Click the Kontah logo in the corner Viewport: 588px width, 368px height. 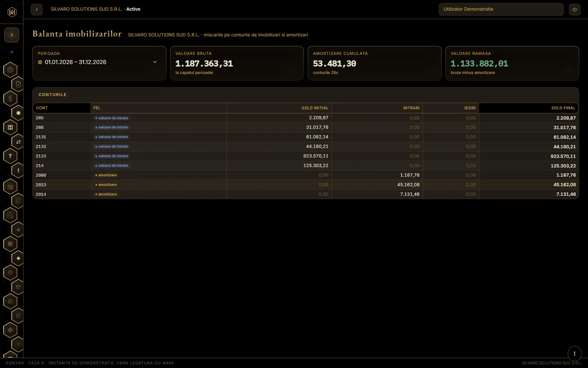pyautogui.click(x=12, y=12)
